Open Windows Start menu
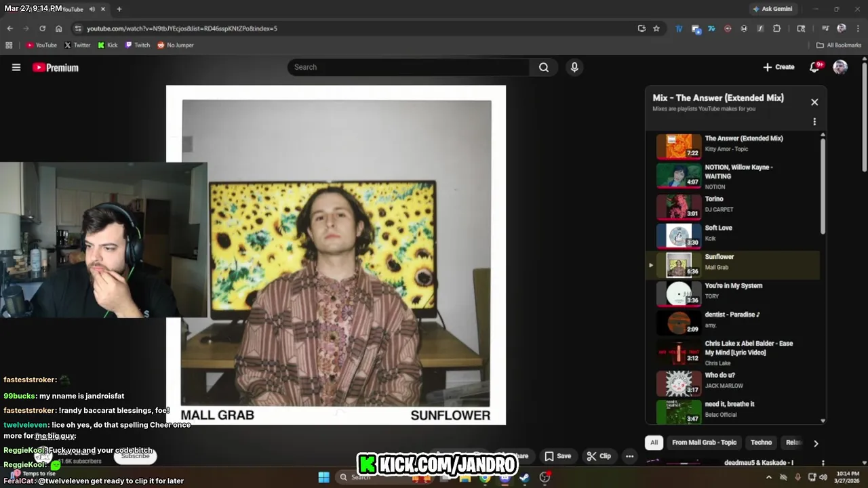Screen dimensions: 868x488 point(323,477)
